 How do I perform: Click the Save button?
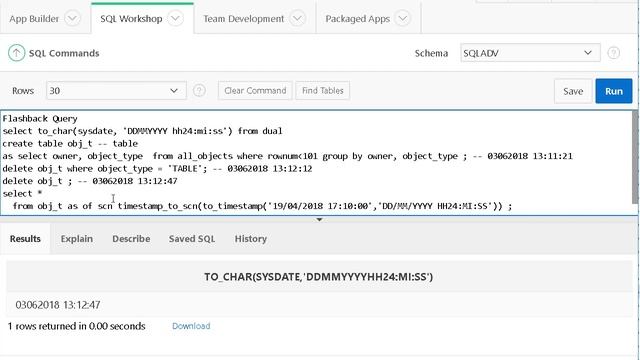coord(573,91)
